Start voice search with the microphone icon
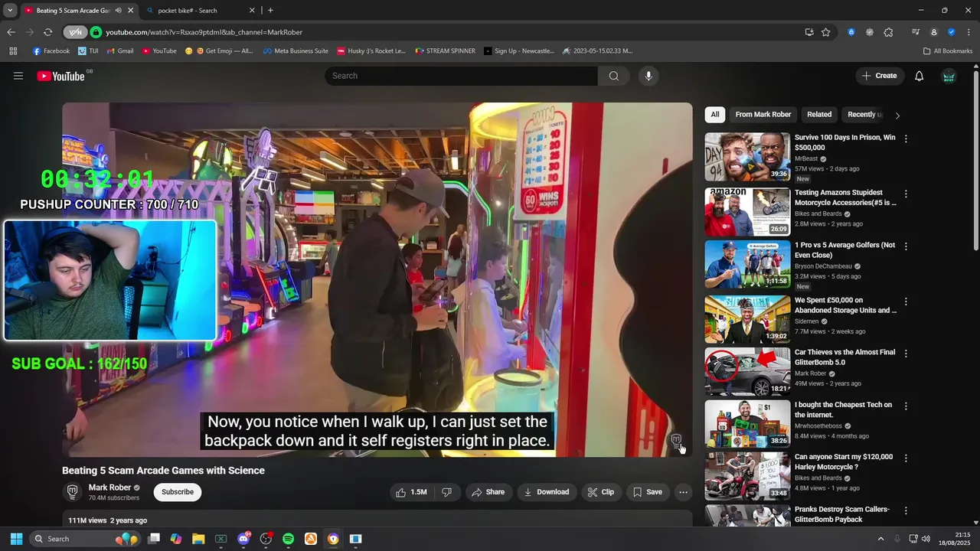Image resolution: width=980 pixels, height=551 pixels. [x=648, y=76]
